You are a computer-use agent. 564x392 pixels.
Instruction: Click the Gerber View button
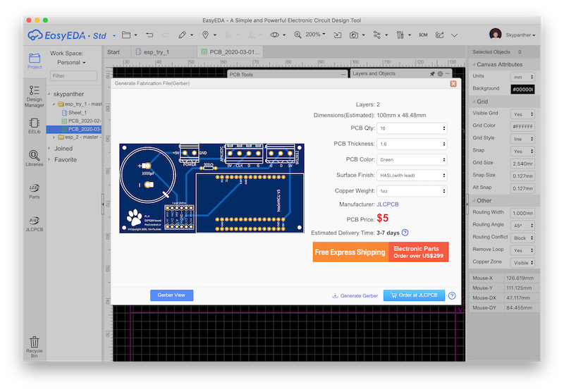[x=171, y=295]
